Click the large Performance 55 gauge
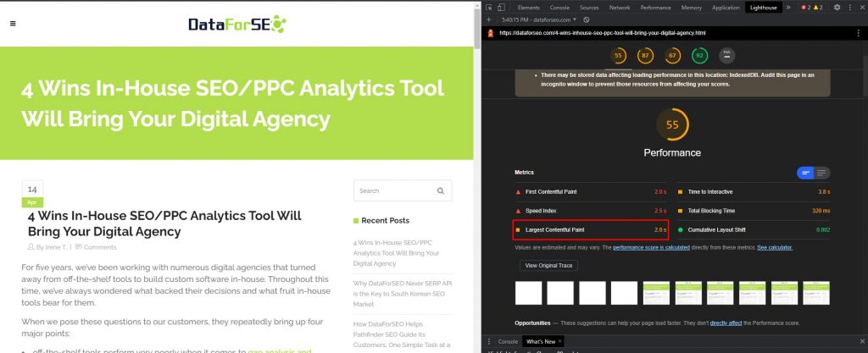 point(672,124)
